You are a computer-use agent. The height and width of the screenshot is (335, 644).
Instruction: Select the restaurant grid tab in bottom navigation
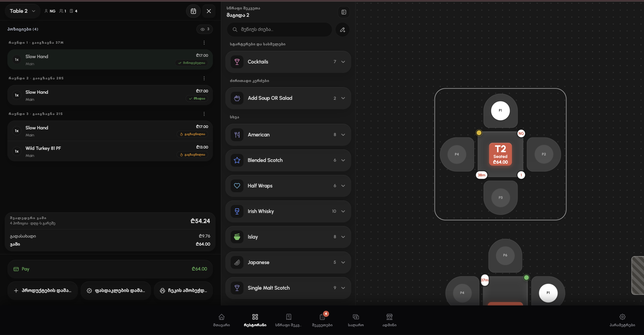click(x=255, y=320)
